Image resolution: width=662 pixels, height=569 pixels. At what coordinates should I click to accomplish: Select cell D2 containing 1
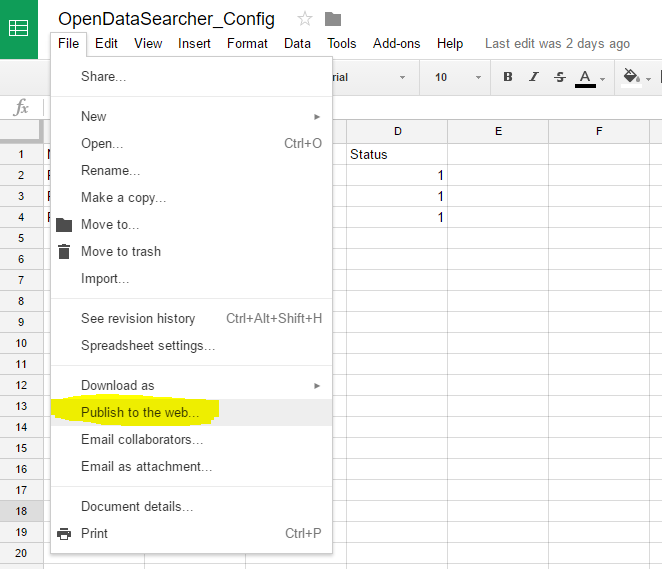pyautogui.click(x=397, y=175)
